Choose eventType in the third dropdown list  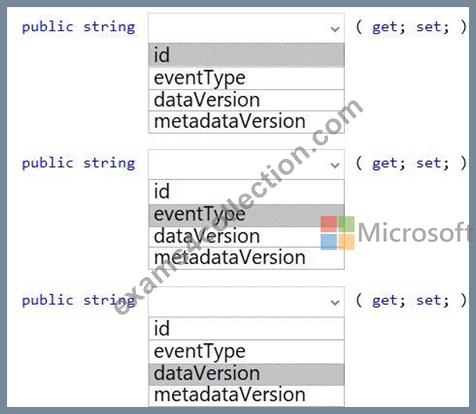(246, 352)
